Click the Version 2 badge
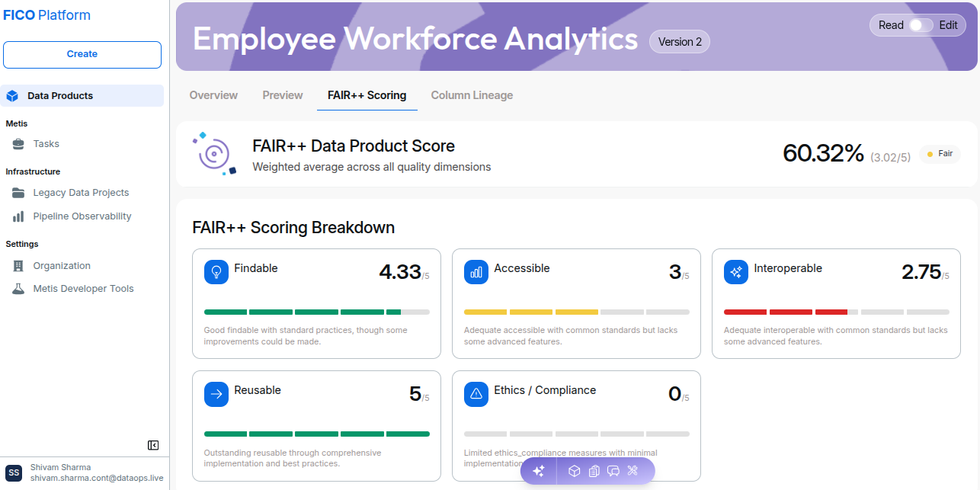Viewport: 980px width, 490px height. 680,42
